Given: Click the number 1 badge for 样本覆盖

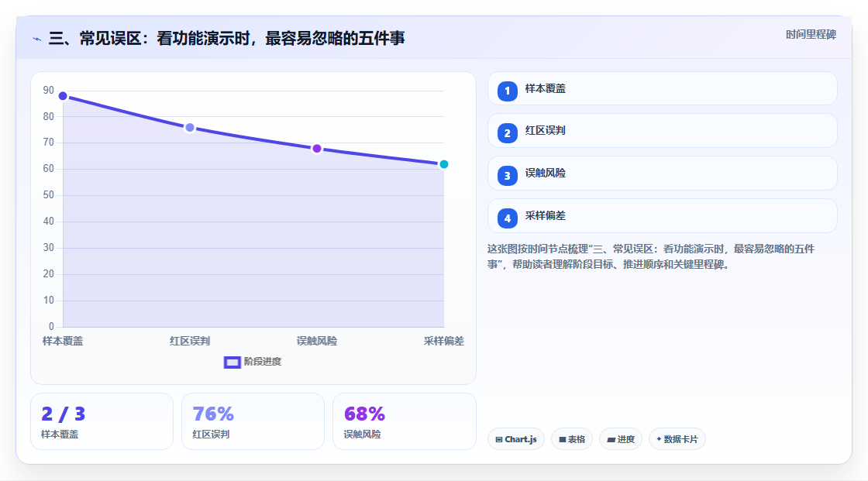Looking at the screenshot, I should click(507, 91).
